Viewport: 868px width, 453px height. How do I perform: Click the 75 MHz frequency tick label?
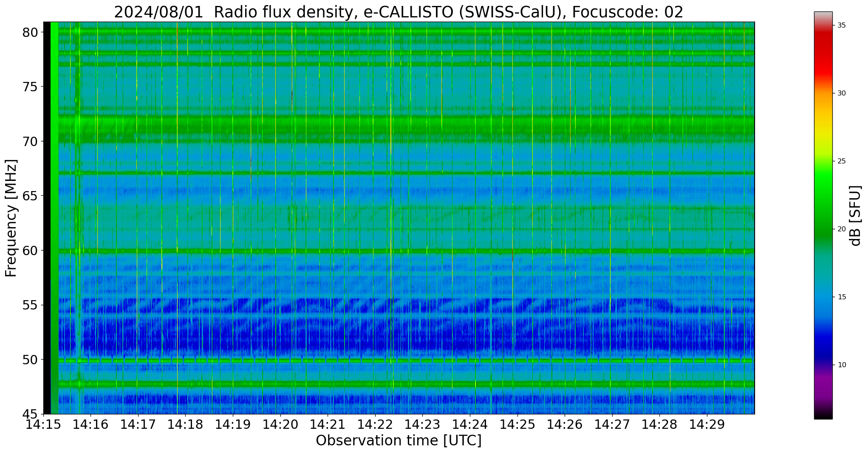click(x=31, y=87)
